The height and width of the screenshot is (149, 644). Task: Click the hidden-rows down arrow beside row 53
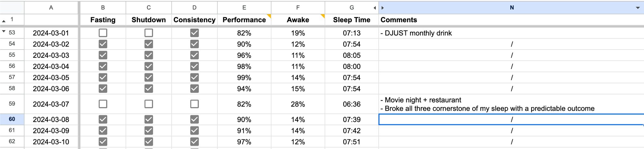(x=4, y=31)
